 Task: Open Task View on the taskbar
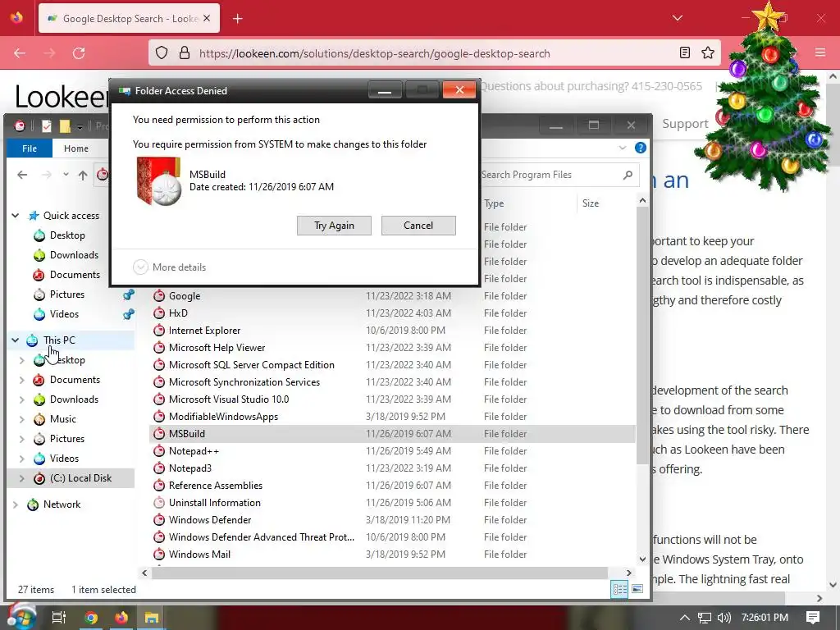click(x=58, y=618)
